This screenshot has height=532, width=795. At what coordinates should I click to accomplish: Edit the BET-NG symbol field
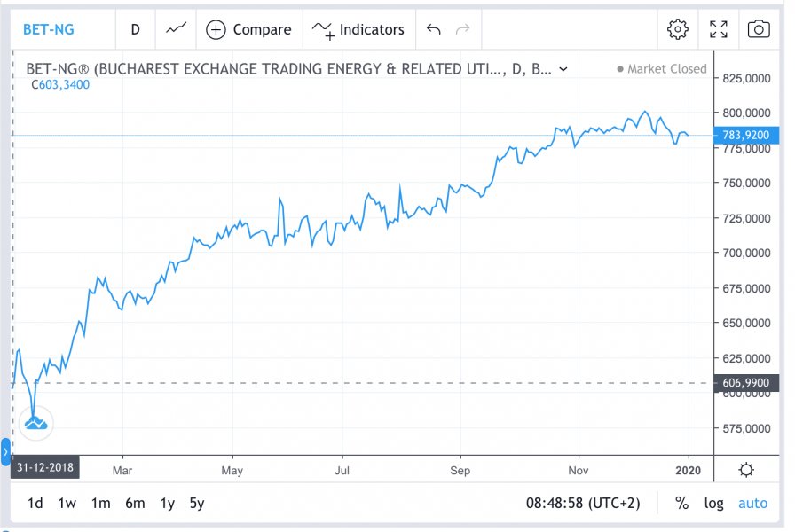pyautogui.click(x=49, y=29)
